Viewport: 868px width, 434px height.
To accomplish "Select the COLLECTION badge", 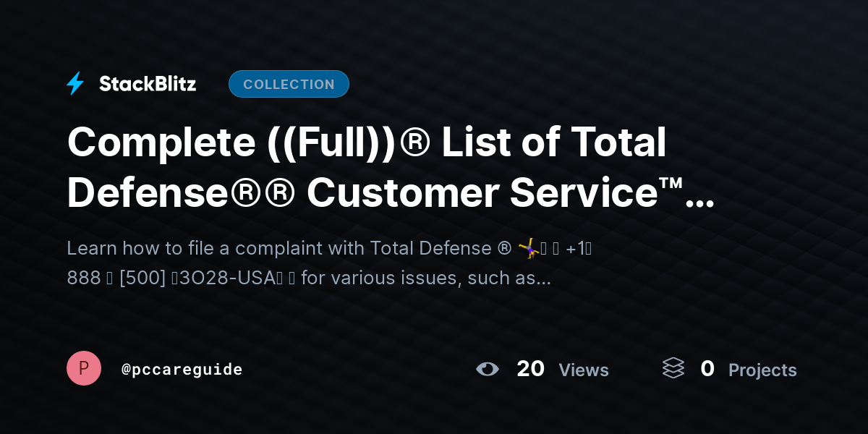I will 289,84.
